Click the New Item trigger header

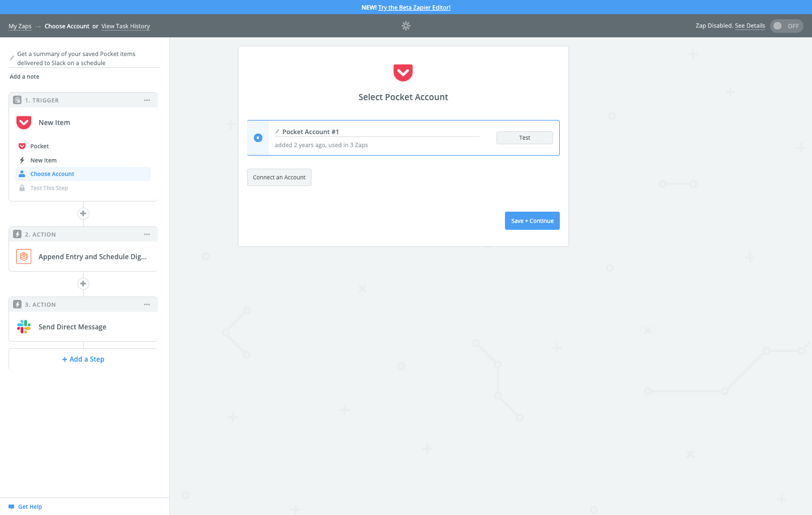pos(83,122)
